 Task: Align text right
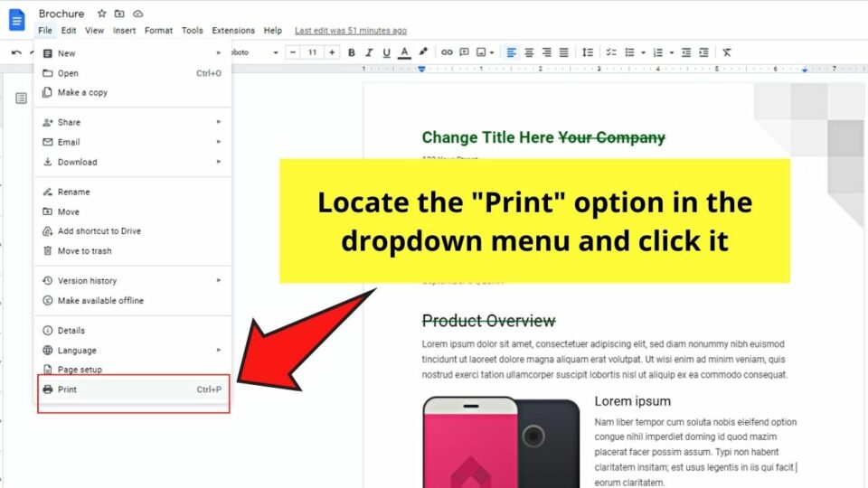(546, 52)
